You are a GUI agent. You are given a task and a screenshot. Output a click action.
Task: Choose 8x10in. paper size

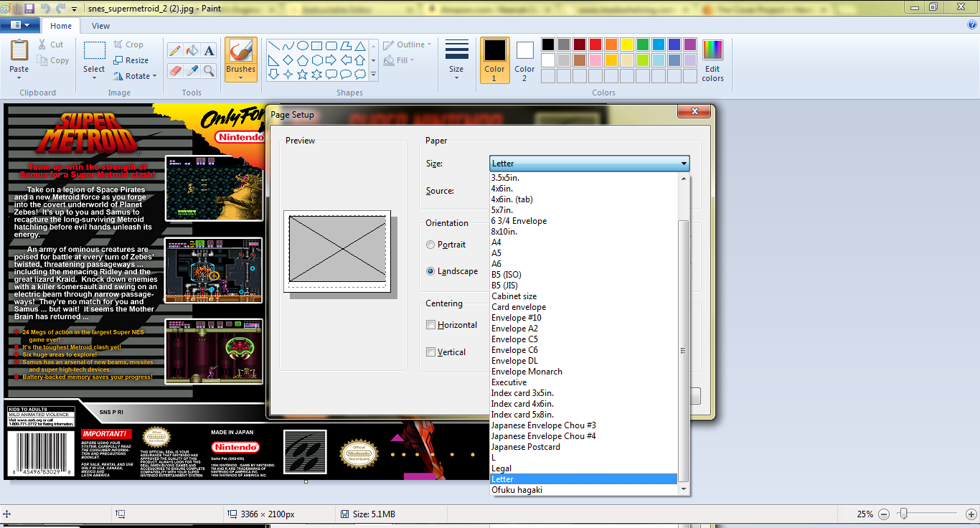584,232
